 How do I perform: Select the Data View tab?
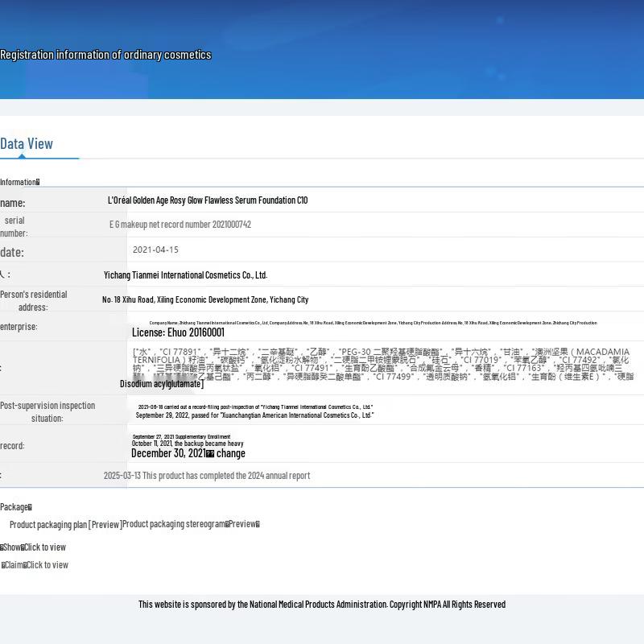click(27, 144)
